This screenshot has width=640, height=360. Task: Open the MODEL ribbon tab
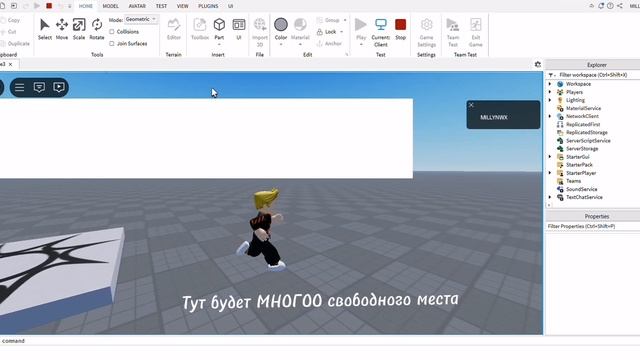(x=110, y=6)
